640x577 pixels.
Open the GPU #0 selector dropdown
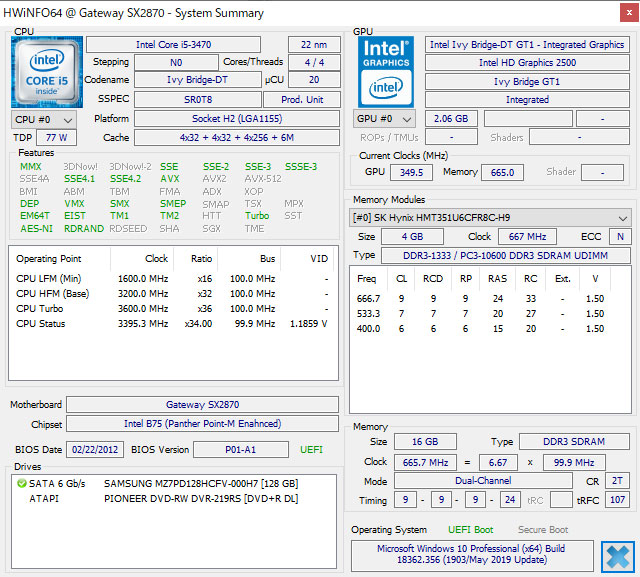(384, 119)
